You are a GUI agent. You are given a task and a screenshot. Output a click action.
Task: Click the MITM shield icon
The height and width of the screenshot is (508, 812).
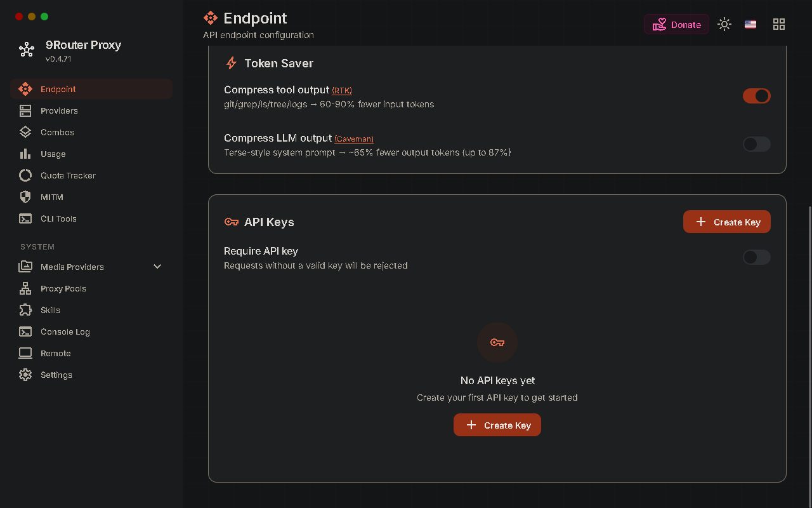(x=25, y=197)
